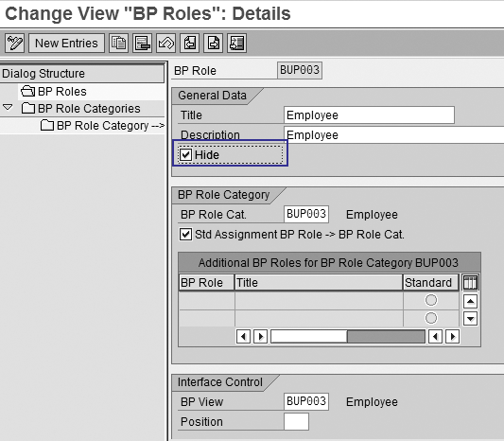Click the table horizontal scrollbar thumb

[x=309, y=337]
